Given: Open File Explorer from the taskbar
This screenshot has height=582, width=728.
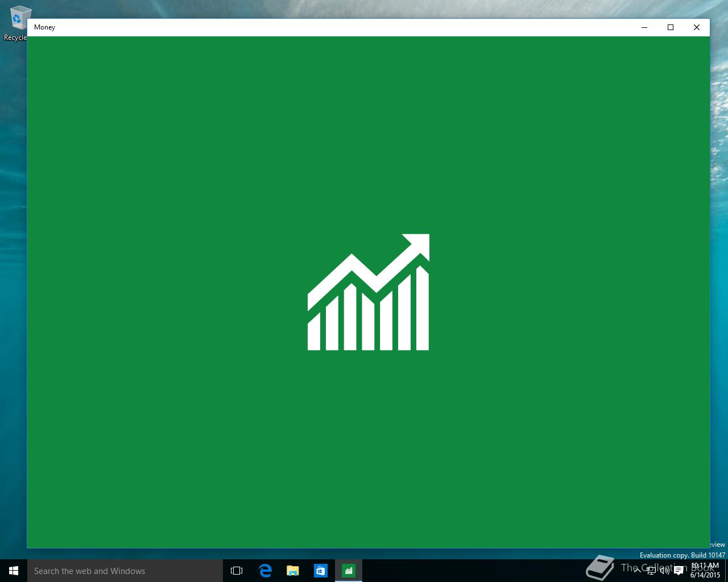Looking at the screenshot, I should coord(293,571).
